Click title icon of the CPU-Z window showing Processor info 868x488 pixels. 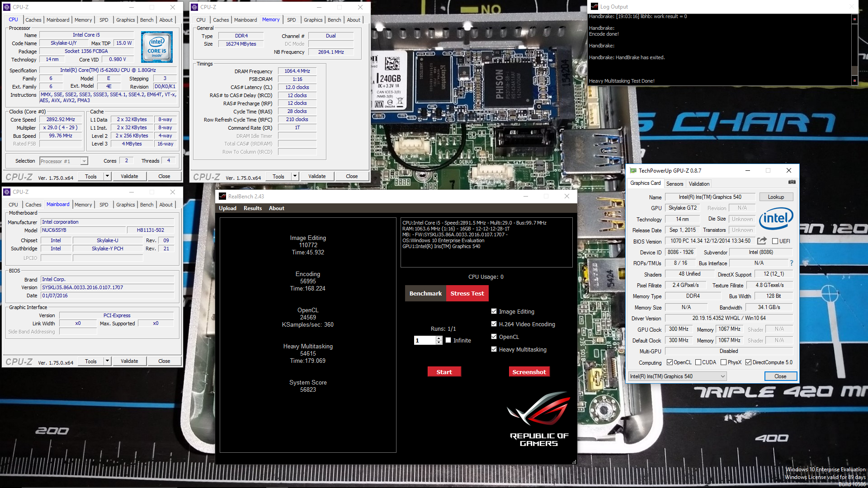tap(7, 7)
